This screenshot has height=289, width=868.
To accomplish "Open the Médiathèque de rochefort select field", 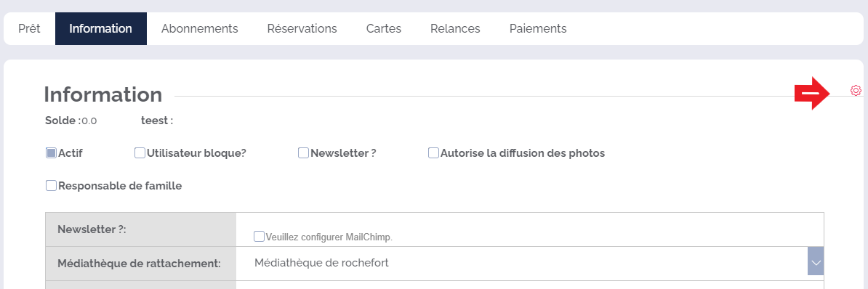I will (x=530, y=263).
